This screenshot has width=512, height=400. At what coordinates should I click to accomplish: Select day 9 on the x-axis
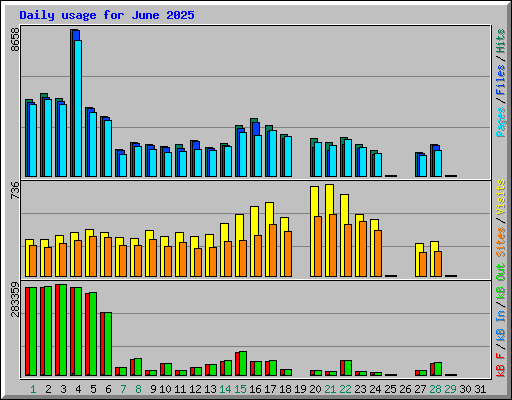153,389
